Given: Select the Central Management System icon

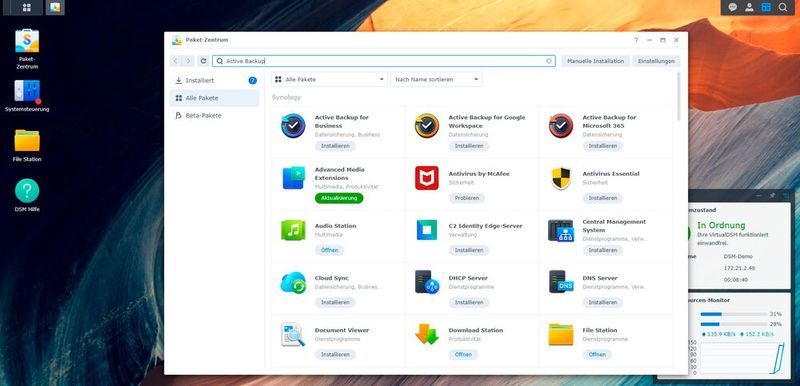Looking at the screenshot, I should 561,230.
